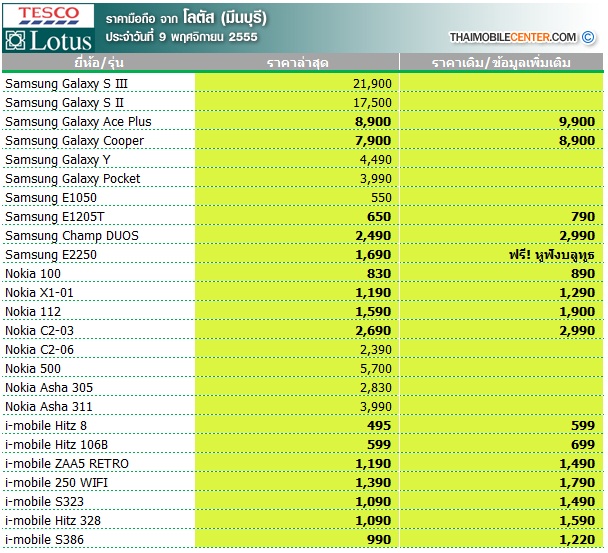Click the ราคาเดิม/ข้อมูลเพิ่มเติม column header
Image resolution: width=608 pixels, height=553 pixels.
point(501,62)
